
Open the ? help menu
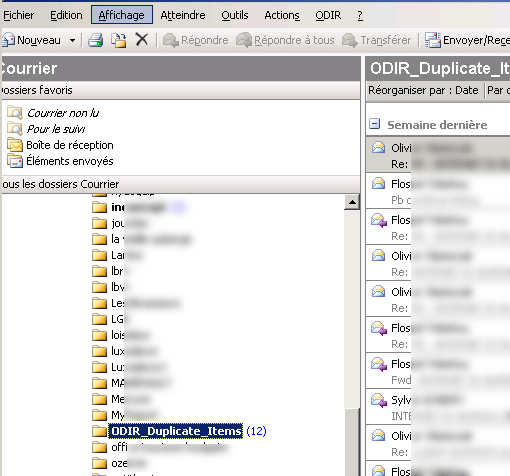(360, 15)
